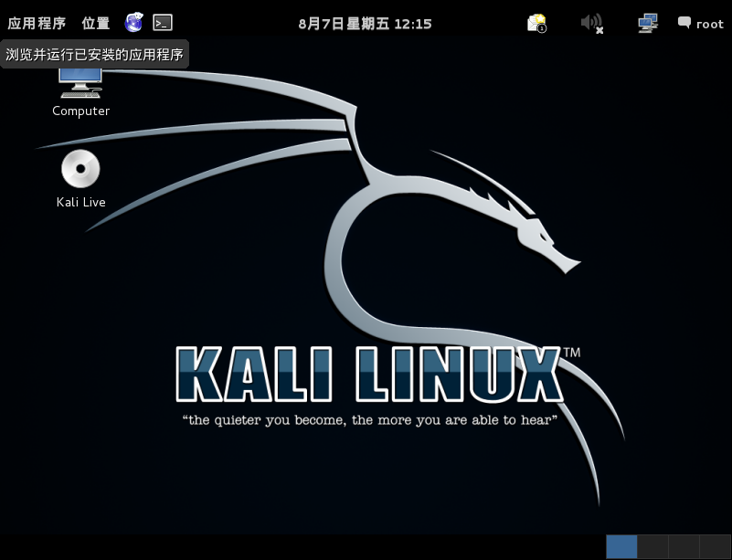Click the muted volume speaker icon
The image size is (732, 560).
click(x=592, y=23)
